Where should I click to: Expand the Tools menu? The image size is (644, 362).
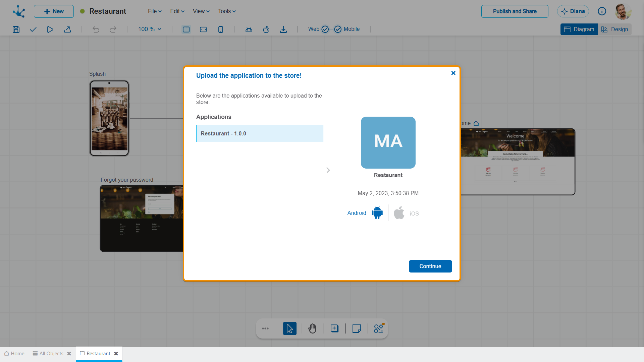click(227, 11)
